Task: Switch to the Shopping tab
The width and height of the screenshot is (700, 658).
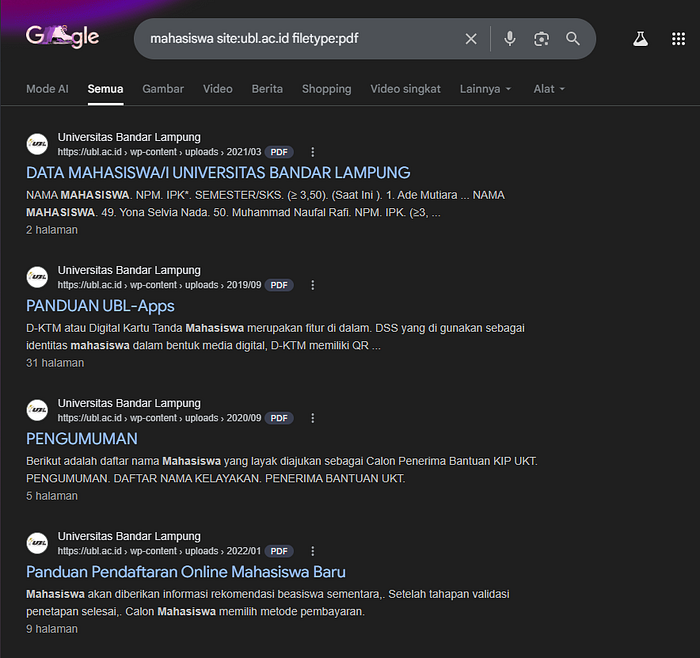Action: click(326, 89)
